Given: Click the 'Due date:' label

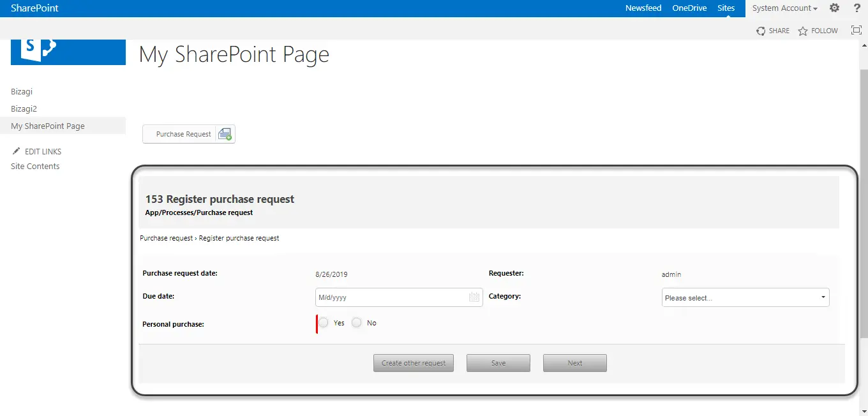Looking at the screenshot, I should click(158, 296).
